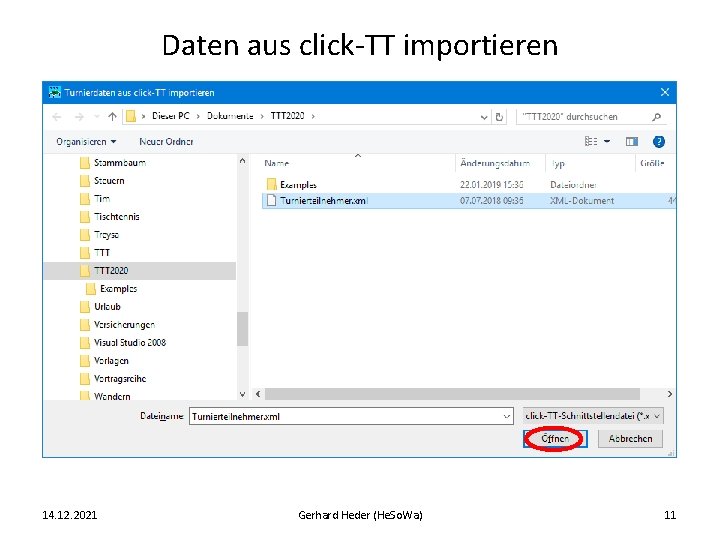This screenshot has height=540, width=720.
Task: Select the Turnierteilnehmer.xml file
Action: (468, 201)
